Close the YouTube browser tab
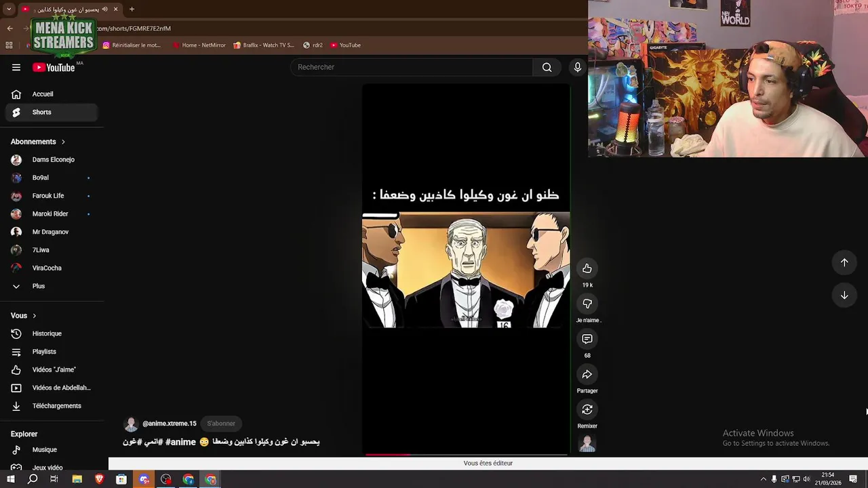Image resolution: width=868 pixels, height=488 pixels. tap(116, 9)
